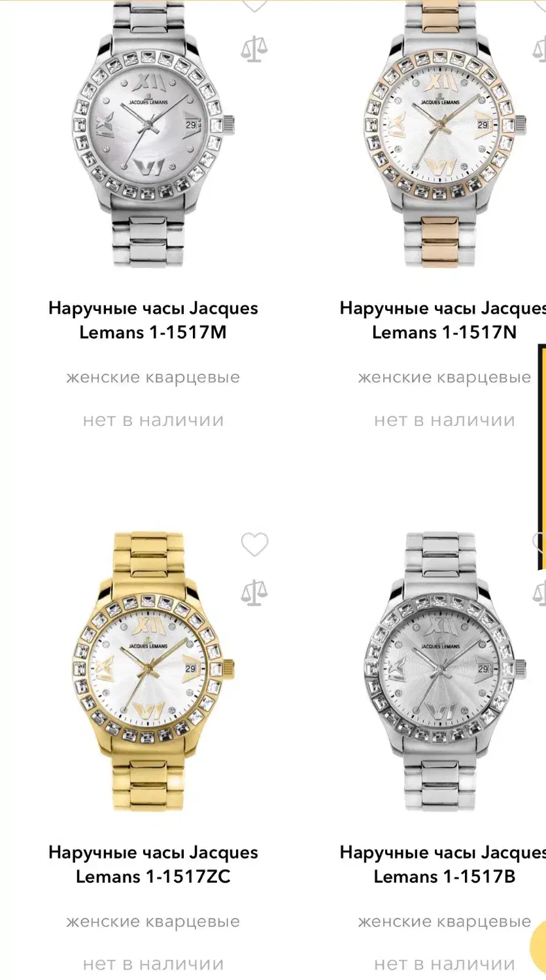The width and height of the screenshot is (546, 980).
Task: Open the silver 1-1517M watch image
Action: tap(153, 134)
